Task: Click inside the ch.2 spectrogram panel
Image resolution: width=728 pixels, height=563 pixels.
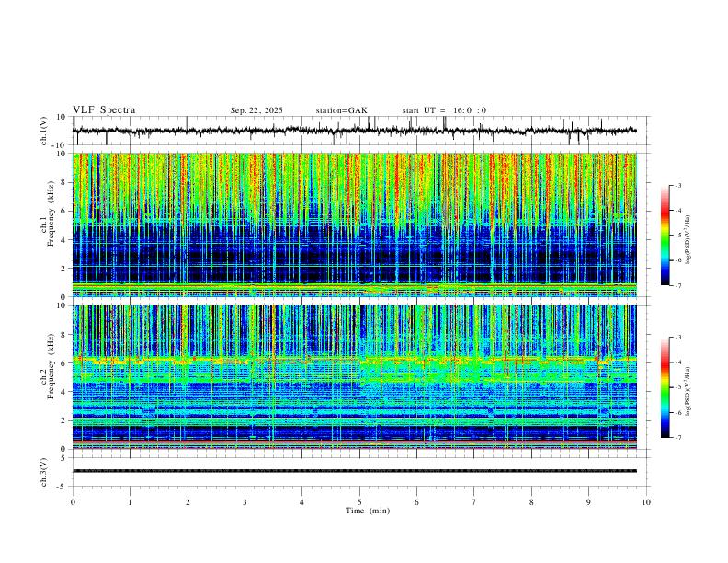Action: 354,377
